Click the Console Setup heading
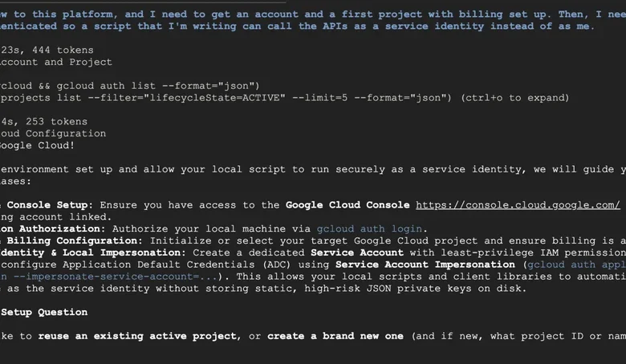 click(47, 205)
